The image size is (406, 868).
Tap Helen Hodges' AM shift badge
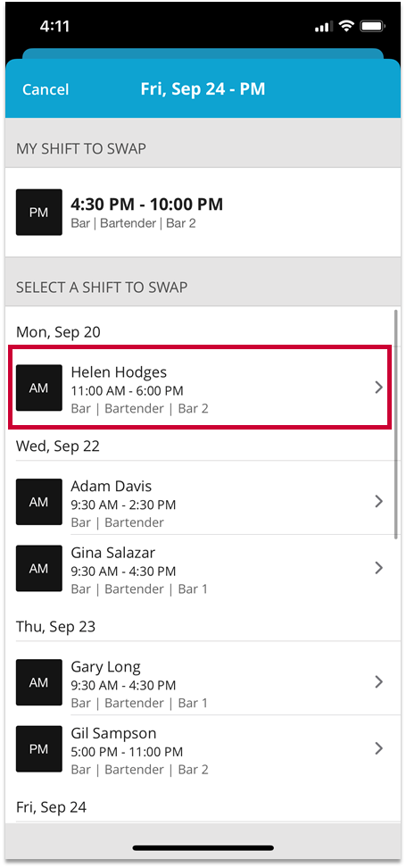[x=38, y=388]
